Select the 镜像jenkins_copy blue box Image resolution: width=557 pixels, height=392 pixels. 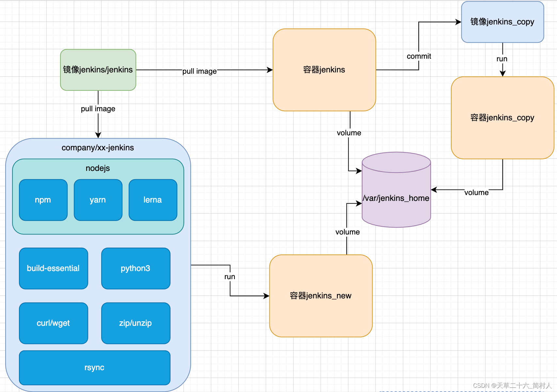(x=502, y=22)
